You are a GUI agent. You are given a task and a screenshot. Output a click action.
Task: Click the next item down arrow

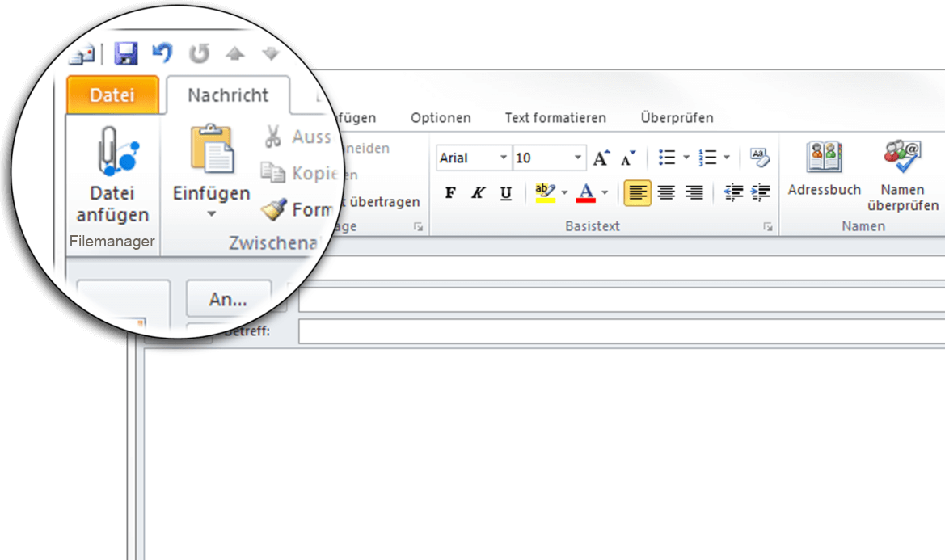pos(271,53)
